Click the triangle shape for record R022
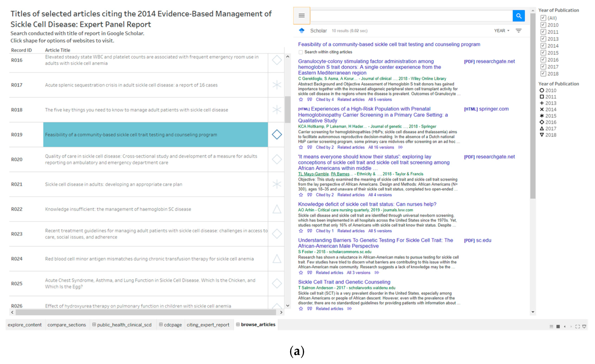595x364 pixels. tap(277, 209)
